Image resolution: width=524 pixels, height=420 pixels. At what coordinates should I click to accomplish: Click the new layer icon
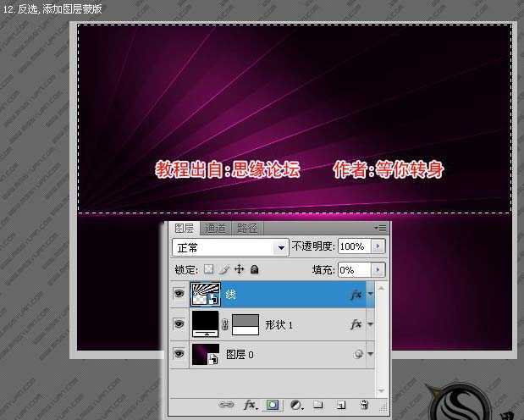click(x=341, y=405)
